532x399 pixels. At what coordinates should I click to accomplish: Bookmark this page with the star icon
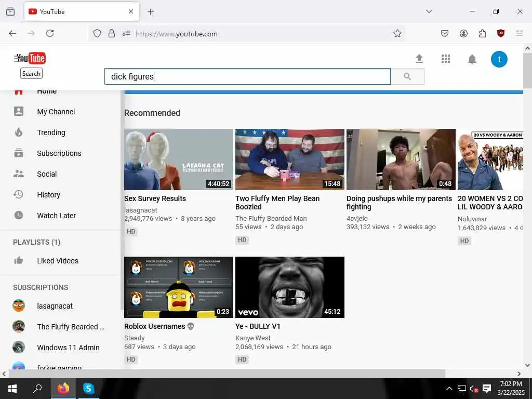(x=397, y=34)
